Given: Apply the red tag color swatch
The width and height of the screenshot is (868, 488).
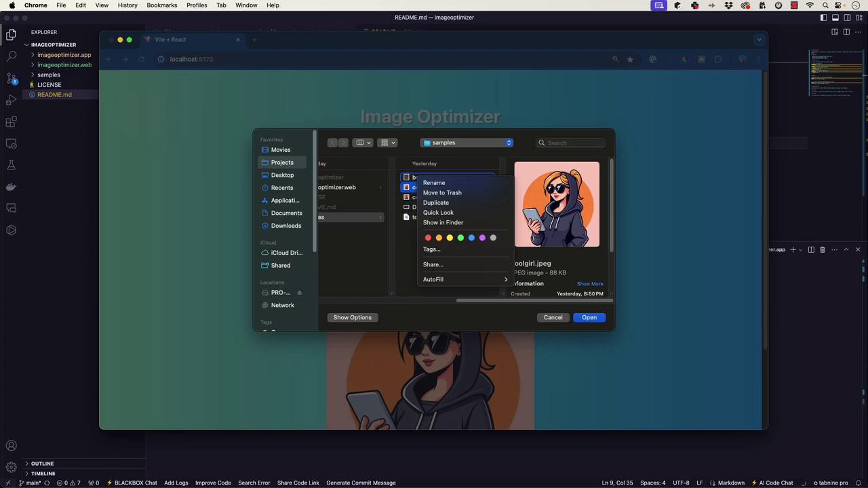Looking at the screenshot, I should pos(428,238).
